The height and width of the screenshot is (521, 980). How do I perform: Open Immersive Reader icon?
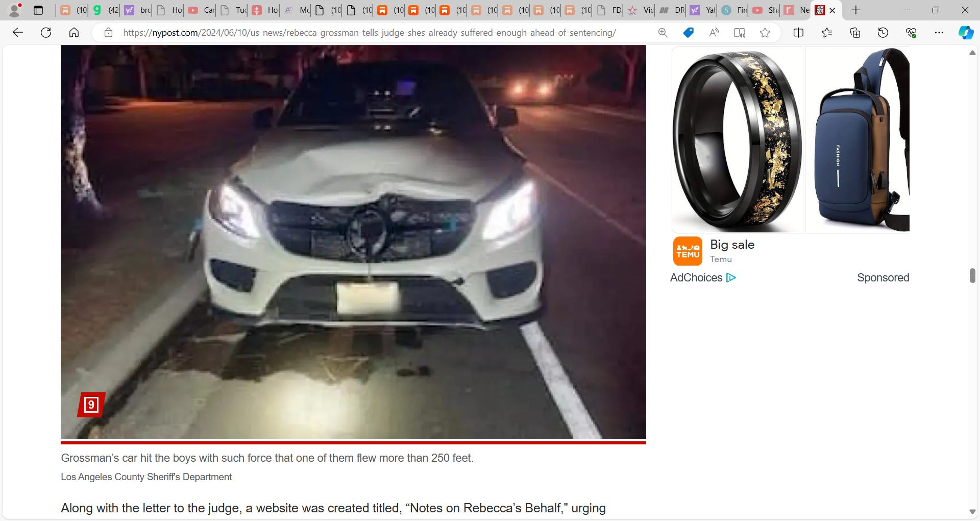tap(739, 33)
